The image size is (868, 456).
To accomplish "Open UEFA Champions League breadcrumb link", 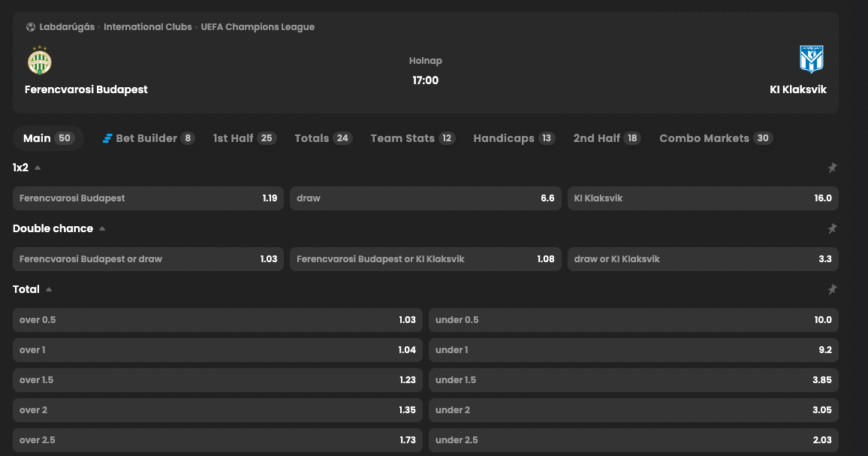I will tap(258, 27).
